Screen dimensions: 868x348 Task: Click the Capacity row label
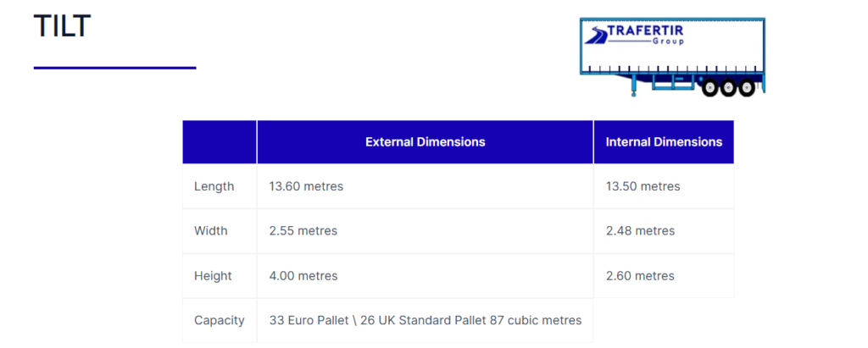tap(219, 321)
